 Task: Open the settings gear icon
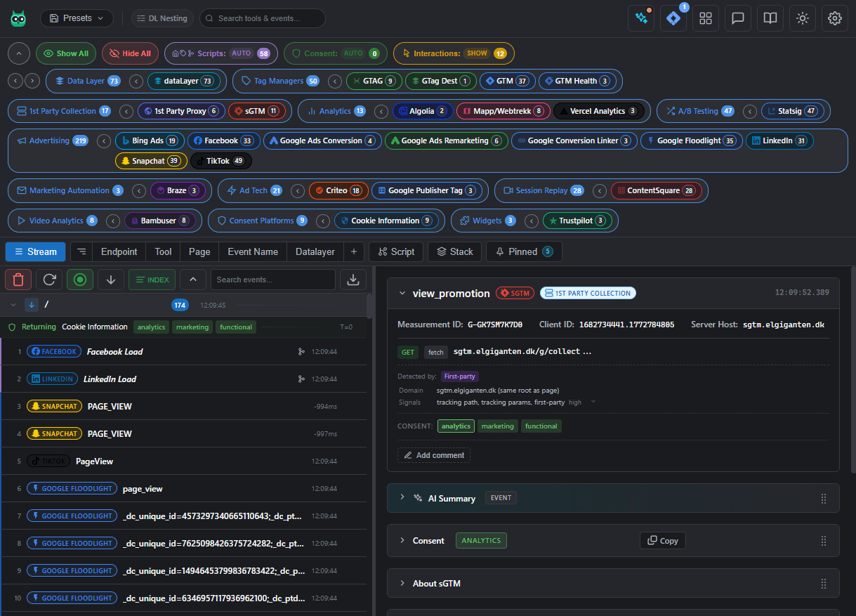coord(835,18)
